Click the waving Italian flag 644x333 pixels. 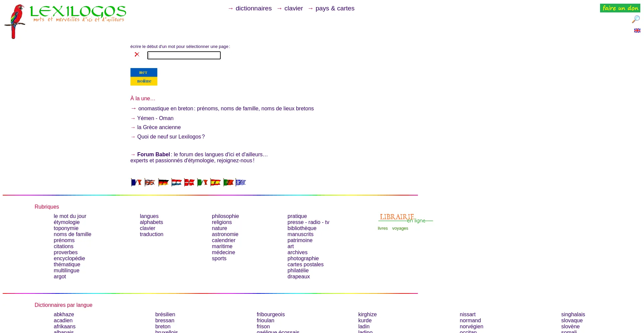coord(202,182)
